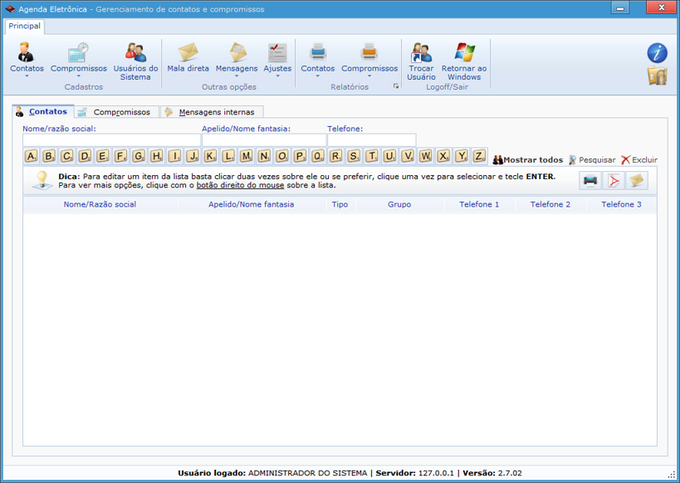The width and height of the screenshot is (680, 483).
Task: Switch to the Contatos tab
Action: [43, 111]
